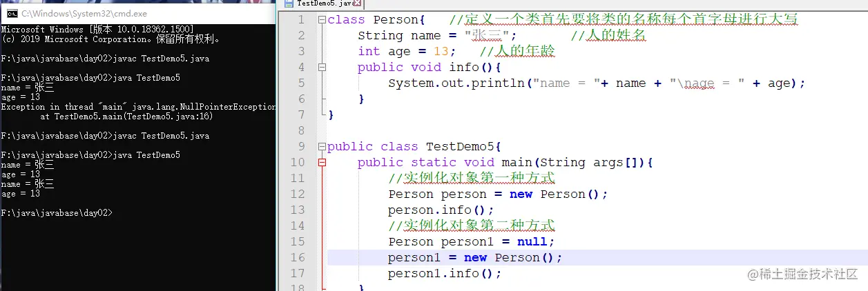Click line number 16 in the margin
This screenshot has height=291, width=868.
pyautogui.click(x=297, y=257)
